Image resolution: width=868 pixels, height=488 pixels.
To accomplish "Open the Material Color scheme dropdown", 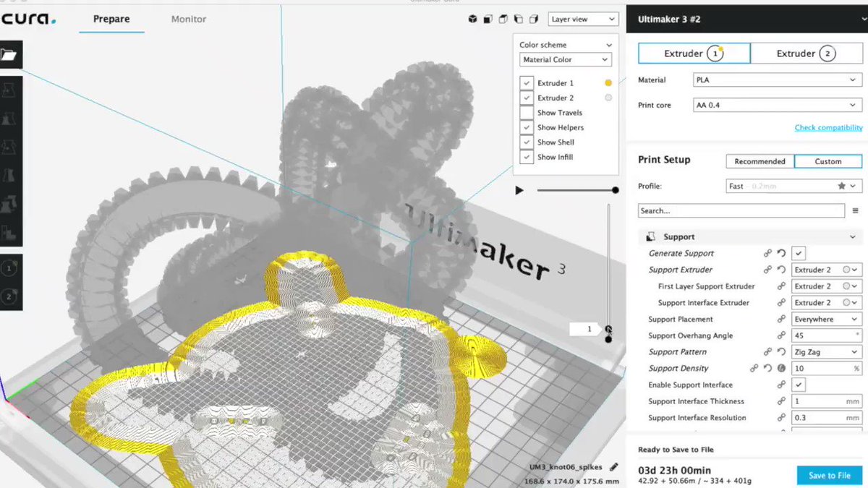I will 565,60.
